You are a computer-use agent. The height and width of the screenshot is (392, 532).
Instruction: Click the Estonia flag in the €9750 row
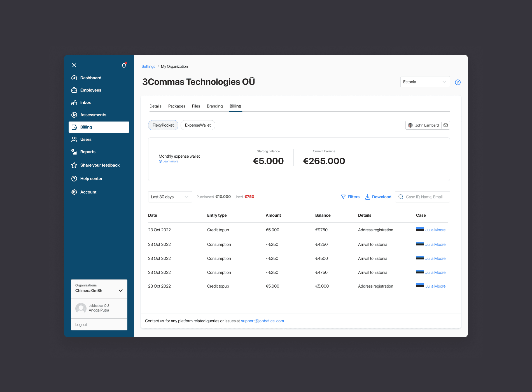point(420,229)
